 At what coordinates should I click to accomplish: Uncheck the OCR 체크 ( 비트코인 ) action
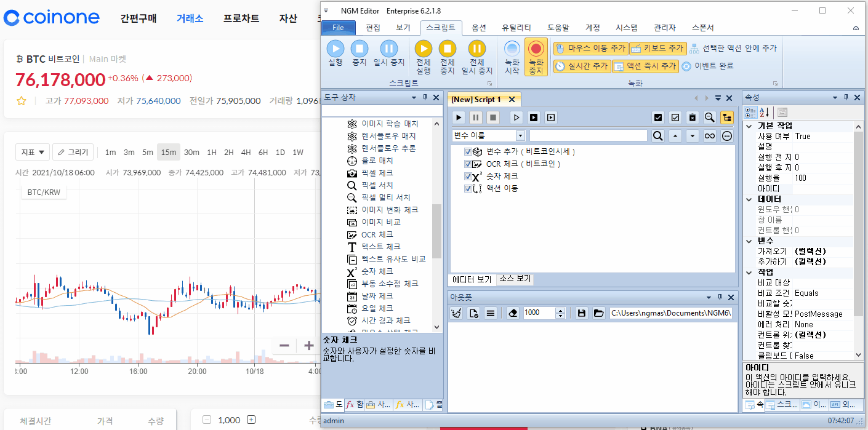pyautogui.click(x=468, y=164)
